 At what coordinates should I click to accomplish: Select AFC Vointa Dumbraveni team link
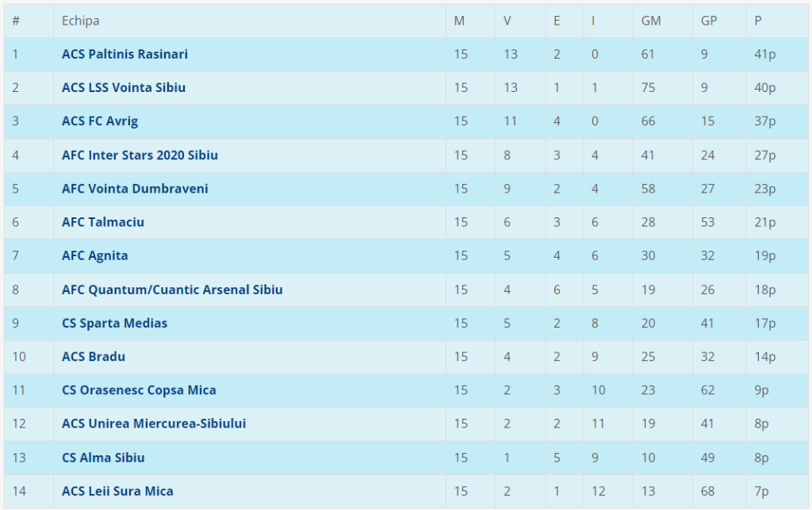135,189
